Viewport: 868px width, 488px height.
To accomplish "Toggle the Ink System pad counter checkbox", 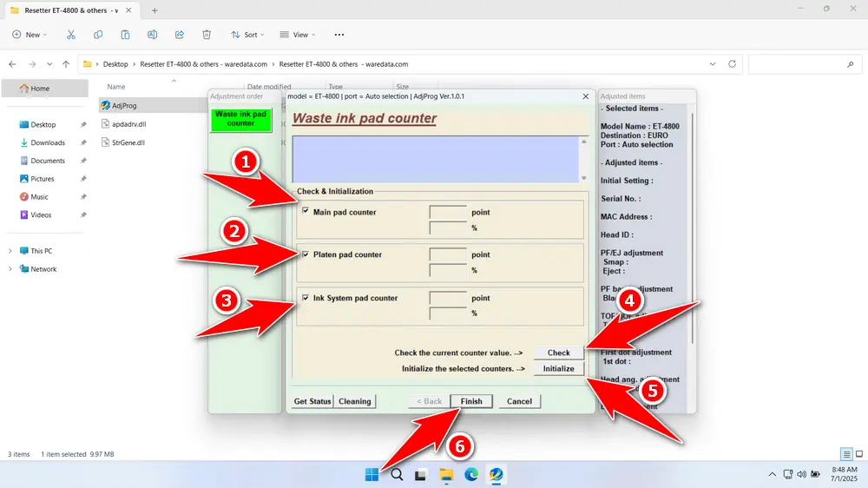I will point(306,298).
